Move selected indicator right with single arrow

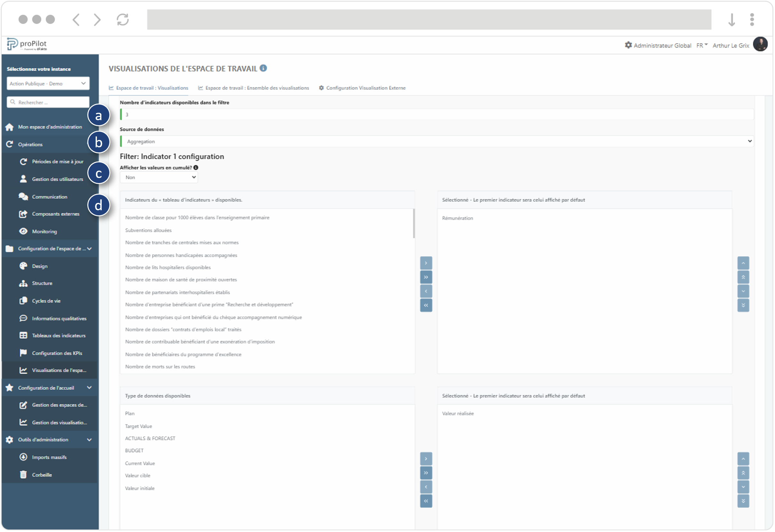(426, 263)
